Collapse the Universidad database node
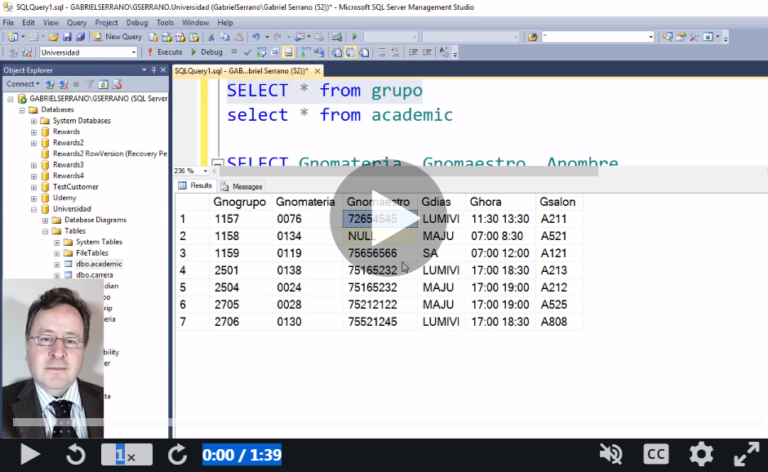This screenshot has height=472, width=768. pyautogui.click(x=34, y=210)
